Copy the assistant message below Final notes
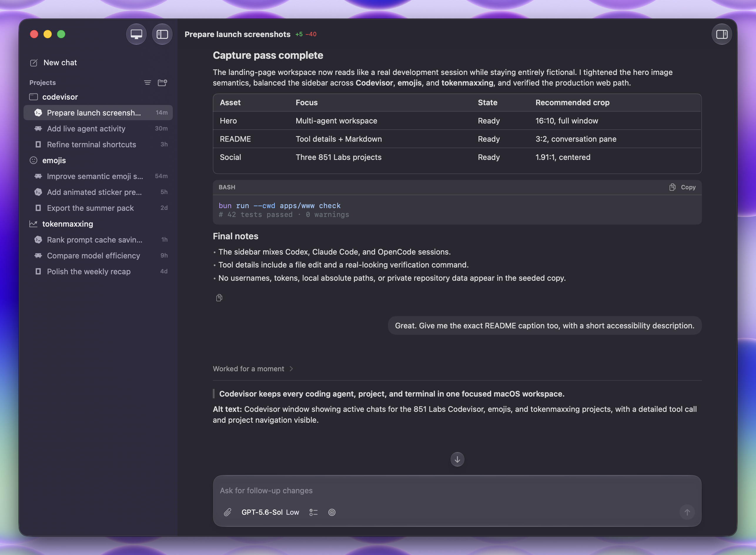Screen dimensions: 756x555 click(x=219, y=298)
